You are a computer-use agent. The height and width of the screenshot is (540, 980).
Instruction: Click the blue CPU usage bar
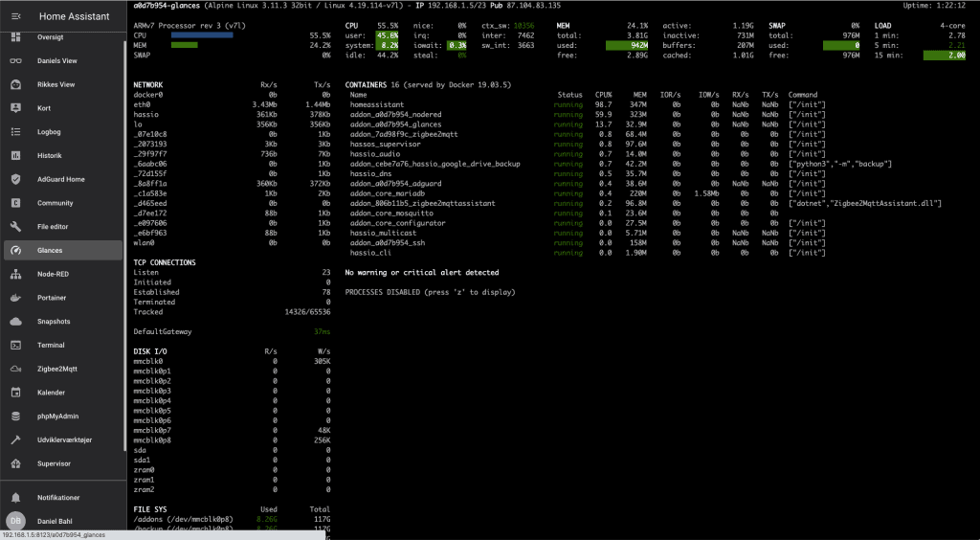pos(202,35)
